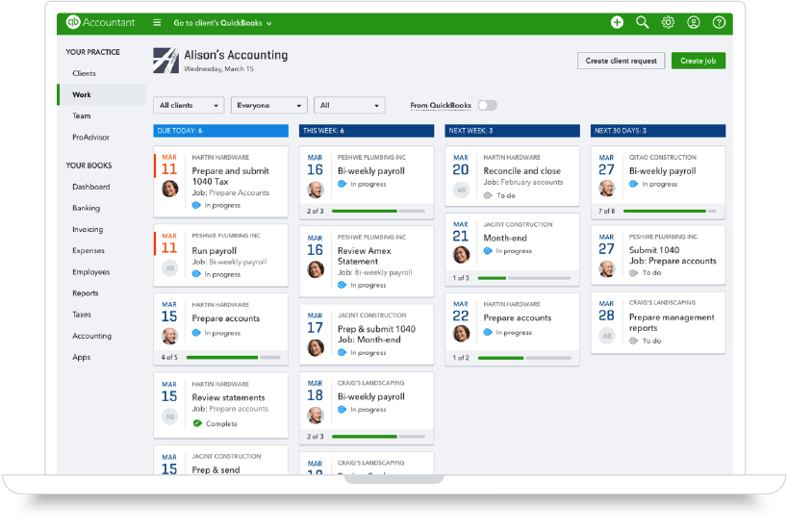Click the AB avatar on Review statements card
Viewport: 788px width, 532px height.
point(170,417)
